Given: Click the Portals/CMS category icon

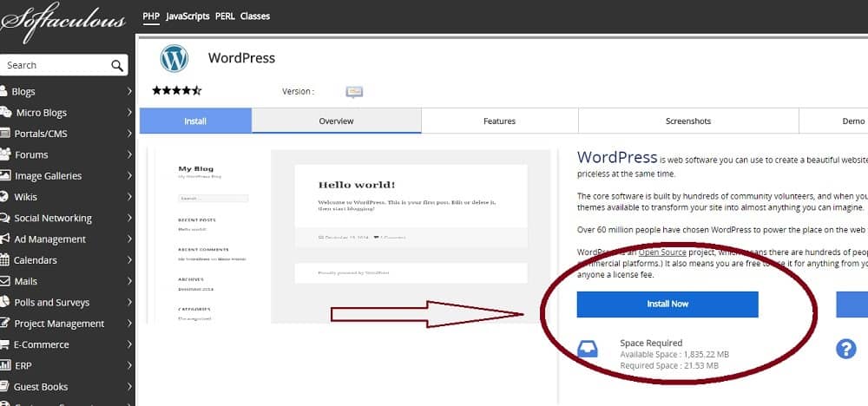Looking at the screenshot, I should (5, 134).
